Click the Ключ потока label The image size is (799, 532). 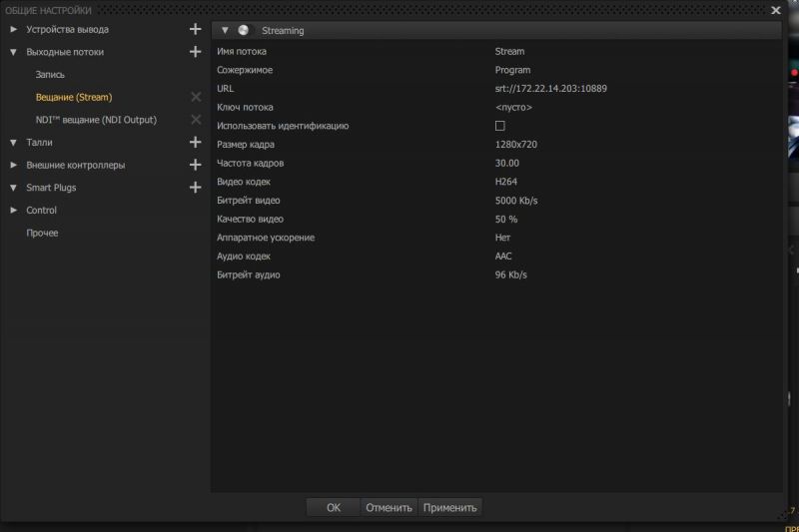tap(245, 108)
